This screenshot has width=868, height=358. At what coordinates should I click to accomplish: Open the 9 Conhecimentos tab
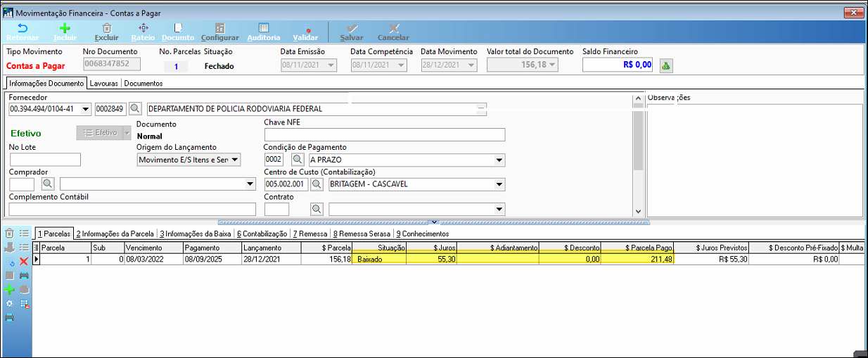coord(422,234)
